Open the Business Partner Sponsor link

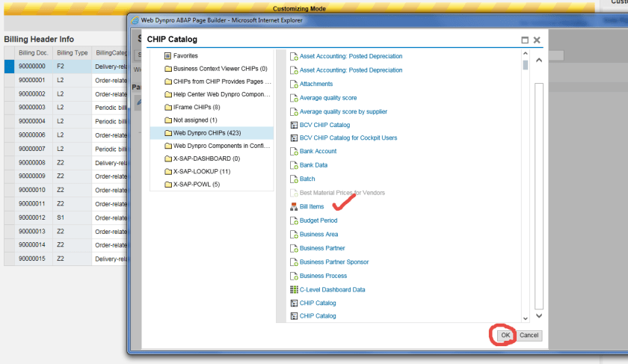coord(333,262)
